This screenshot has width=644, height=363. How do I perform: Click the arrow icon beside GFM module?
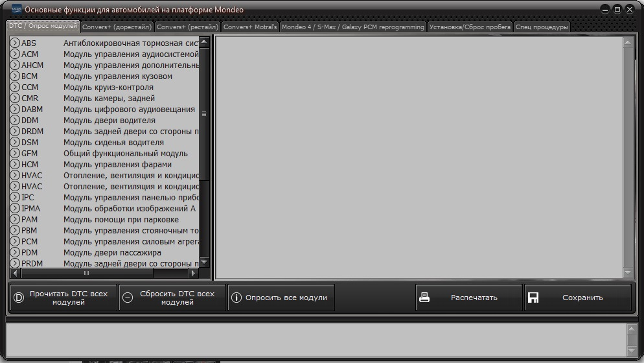coord(15,153)
